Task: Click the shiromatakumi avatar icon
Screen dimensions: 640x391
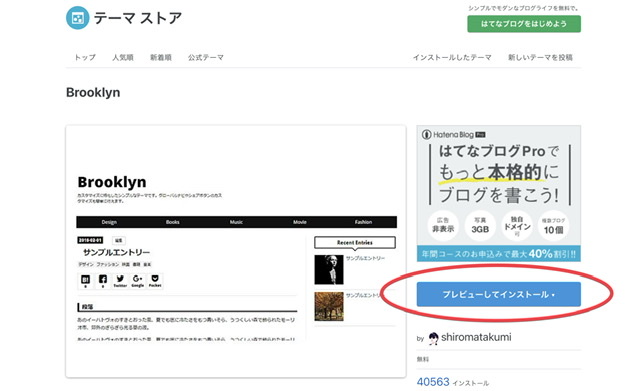Action: click(433, 338)
